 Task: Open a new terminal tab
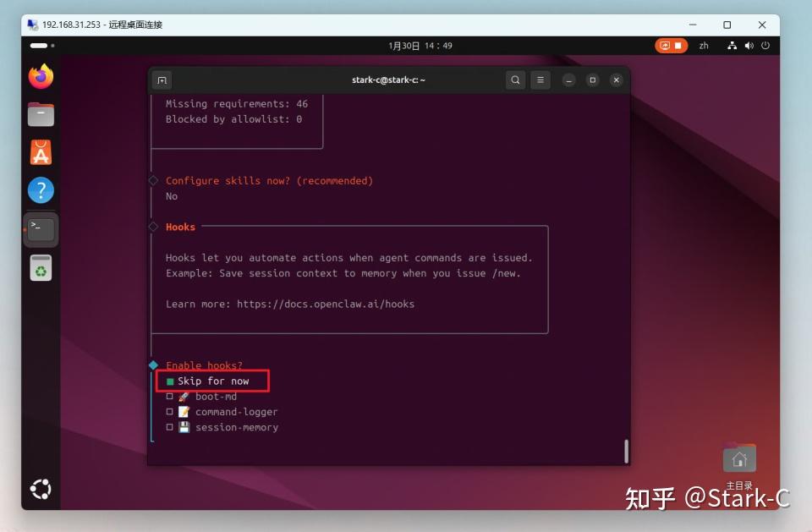(x=162, y=80)
